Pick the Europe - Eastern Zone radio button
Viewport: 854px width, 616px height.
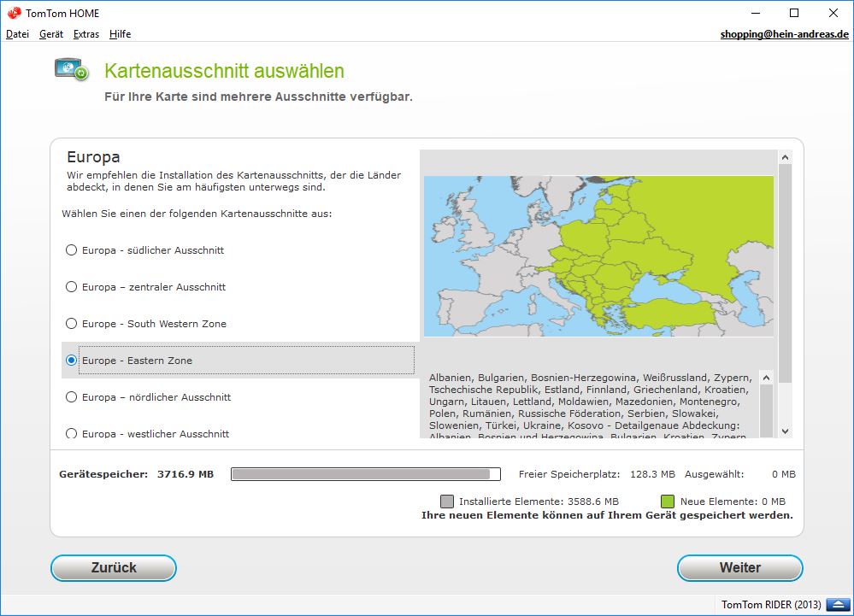tap(72, 361)
